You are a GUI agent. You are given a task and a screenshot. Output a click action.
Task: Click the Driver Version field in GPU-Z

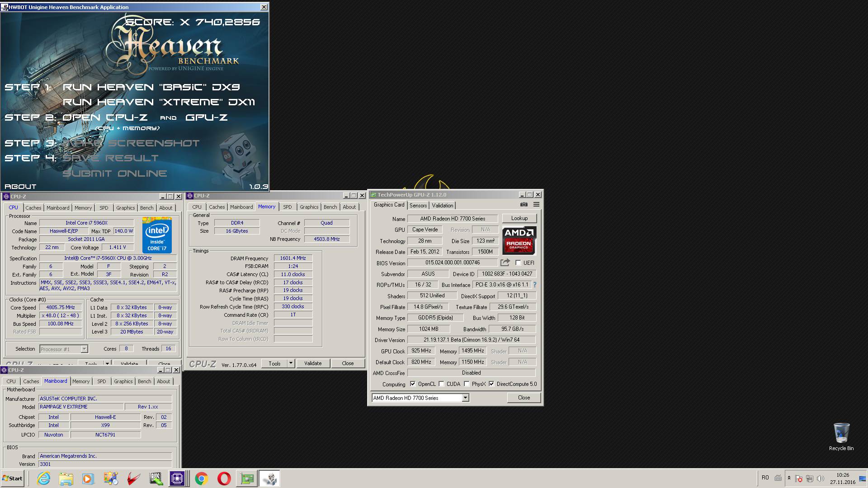coord(472,340)
